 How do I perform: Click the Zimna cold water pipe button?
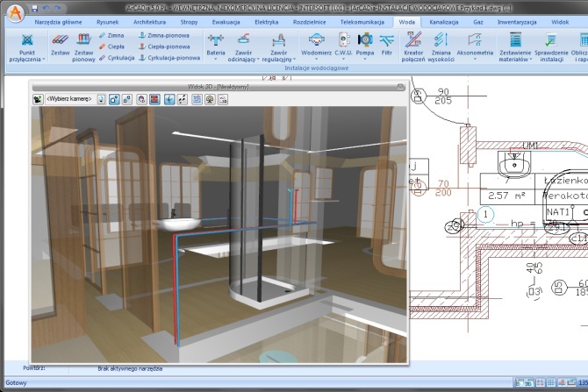[111, 35]
